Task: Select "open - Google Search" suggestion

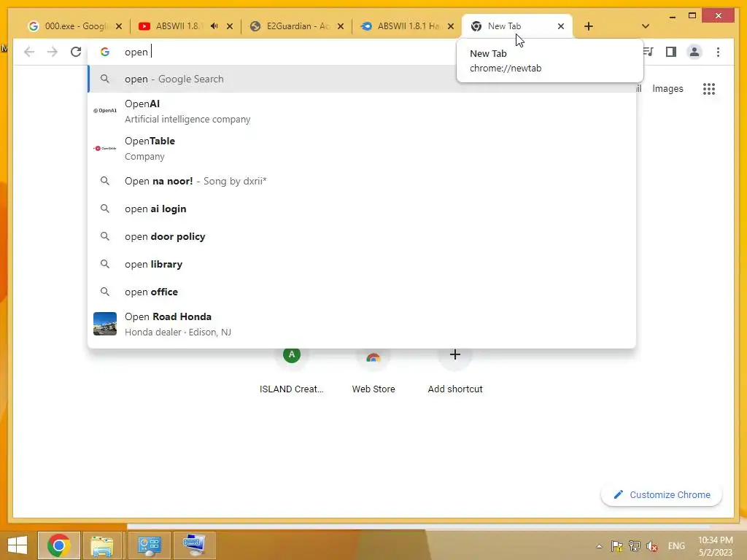Action: (362, 79)
